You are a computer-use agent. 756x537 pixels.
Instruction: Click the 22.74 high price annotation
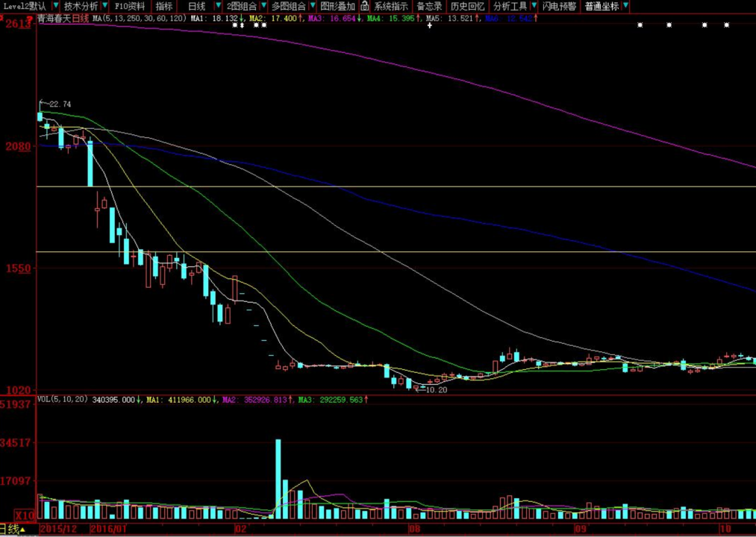60,104
